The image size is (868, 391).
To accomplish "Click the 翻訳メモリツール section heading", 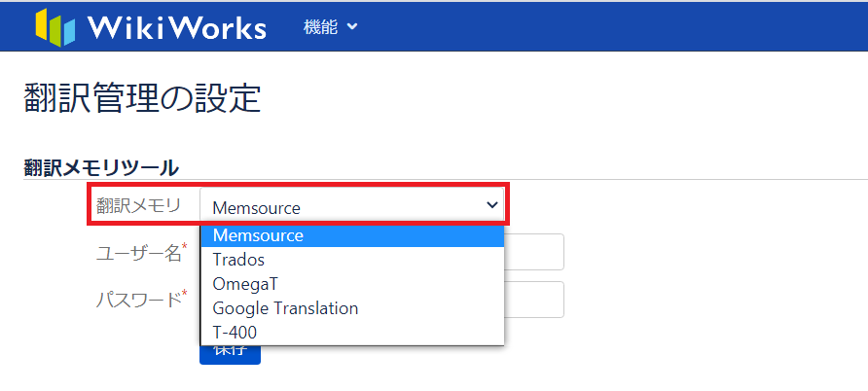I will tap(101, 167).
